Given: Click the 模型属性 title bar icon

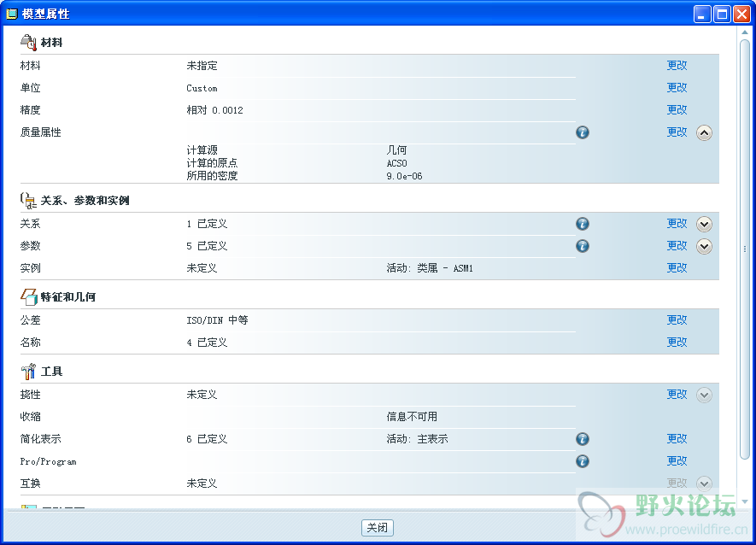Looking at the screenshot, I should (x=12, y=14).
